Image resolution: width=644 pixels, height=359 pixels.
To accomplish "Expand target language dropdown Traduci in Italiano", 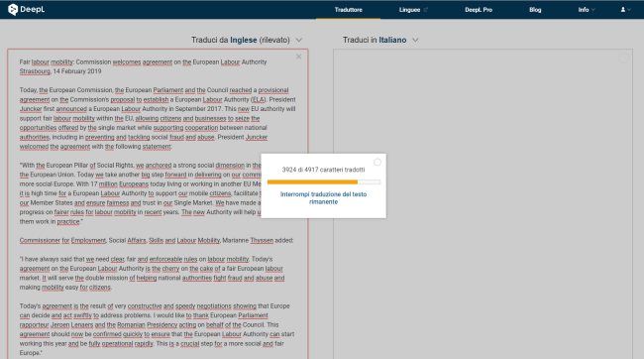I will pos(380,40).
